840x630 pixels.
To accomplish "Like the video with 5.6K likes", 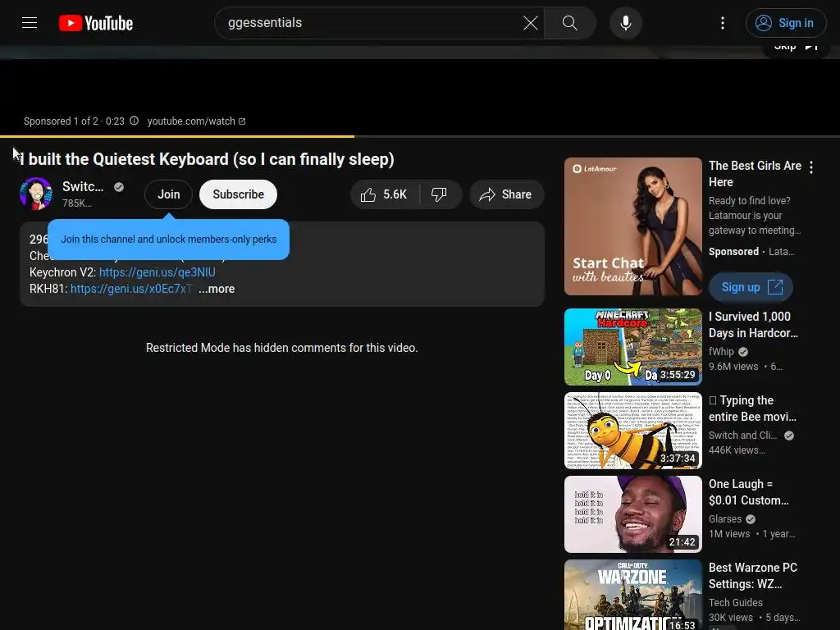I will click(x=384, y=194).
